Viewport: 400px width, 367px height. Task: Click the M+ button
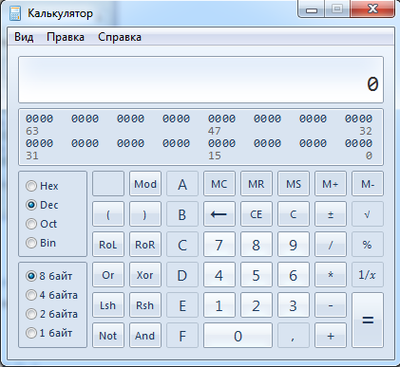click(x=330, y=184)
